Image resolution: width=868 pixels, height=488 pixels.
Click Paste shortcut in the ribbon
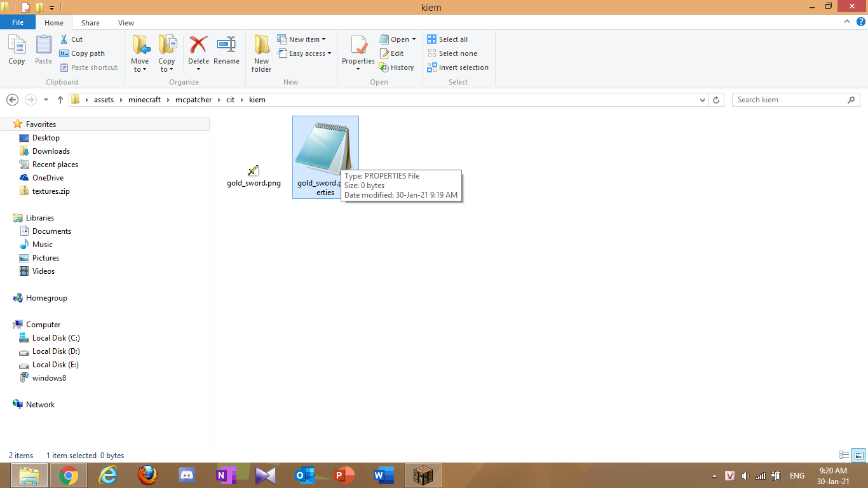[89, 67]
